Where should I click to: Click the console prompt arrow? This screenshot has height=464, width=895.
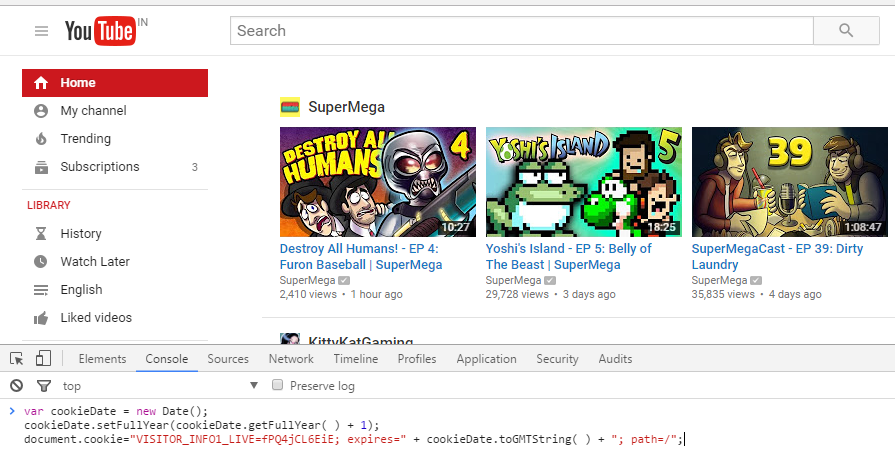[13, 411]
